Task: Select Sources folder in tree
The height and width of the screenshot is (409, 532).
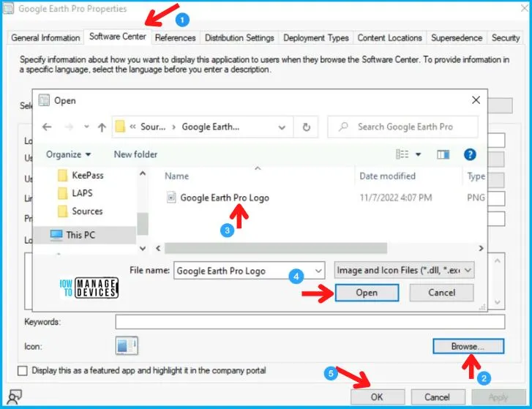Action: 87,211
